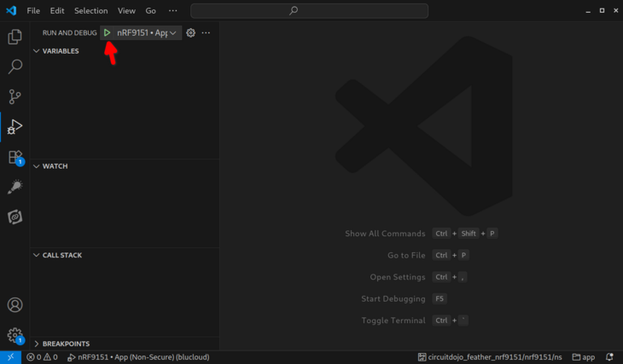This screenshot has width=623, height=364.
Task: Open Run and Debug more actions ellipsis
Action: pyautogui.click(x=206, y=33)
